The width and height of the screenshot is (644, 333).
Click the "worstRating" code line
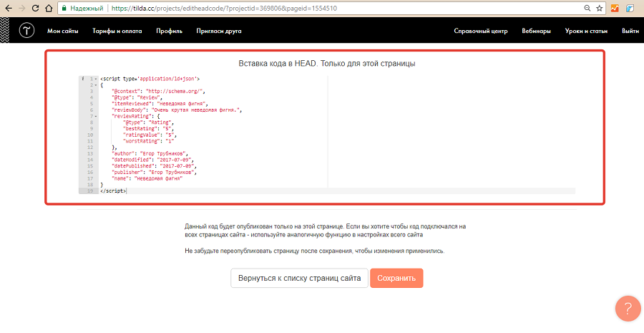[148, 141]
